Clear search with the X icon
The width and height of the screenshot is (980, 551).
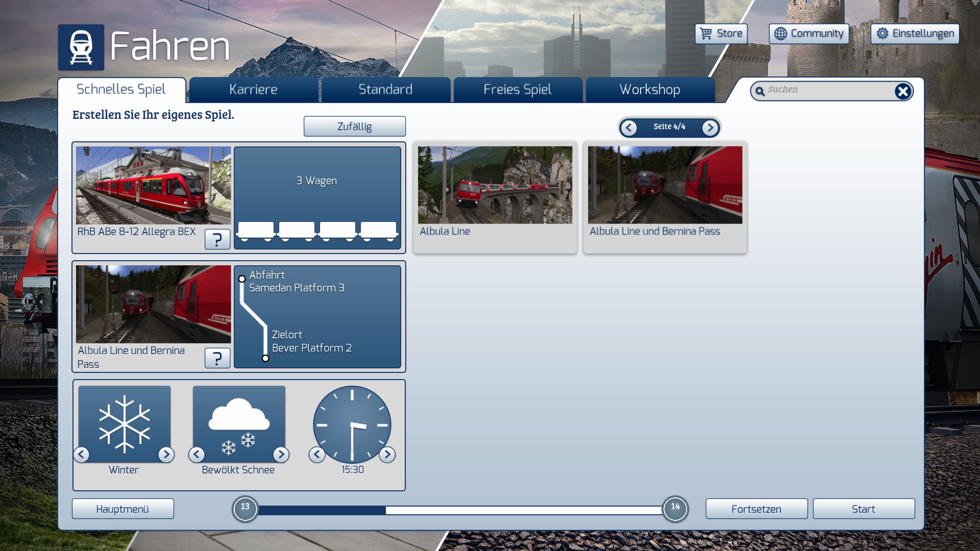[x=902, y=91]
